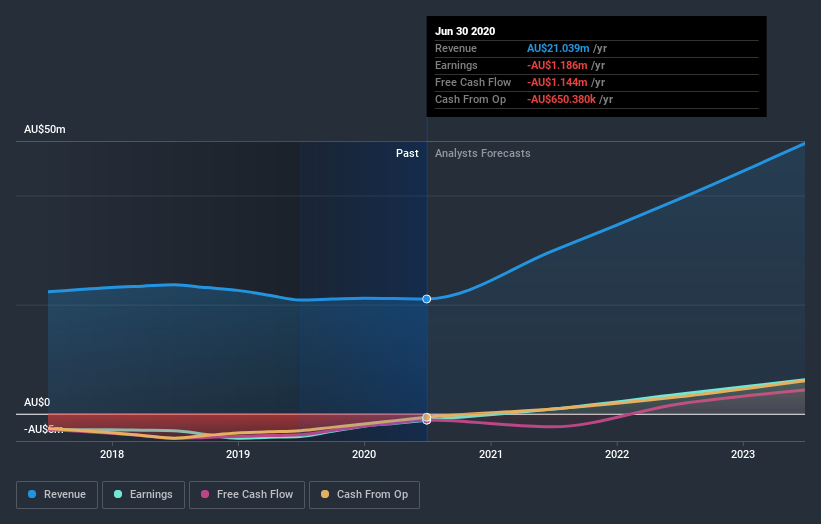Click the Earnings row label in tooltip
This screenshot has height=524, width=821.
tap(456, 65)
